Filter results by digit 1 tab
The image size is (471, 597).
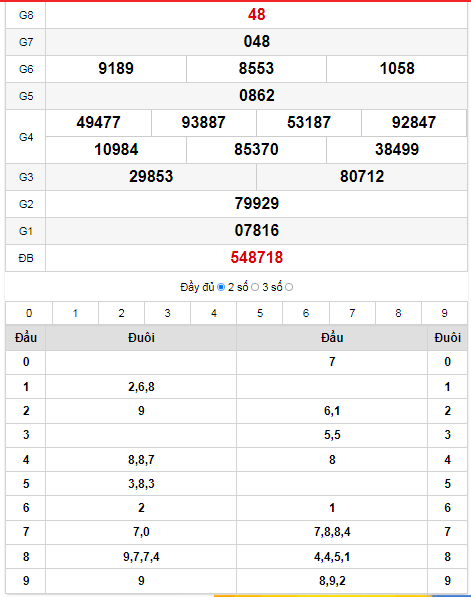click(75, 313)
